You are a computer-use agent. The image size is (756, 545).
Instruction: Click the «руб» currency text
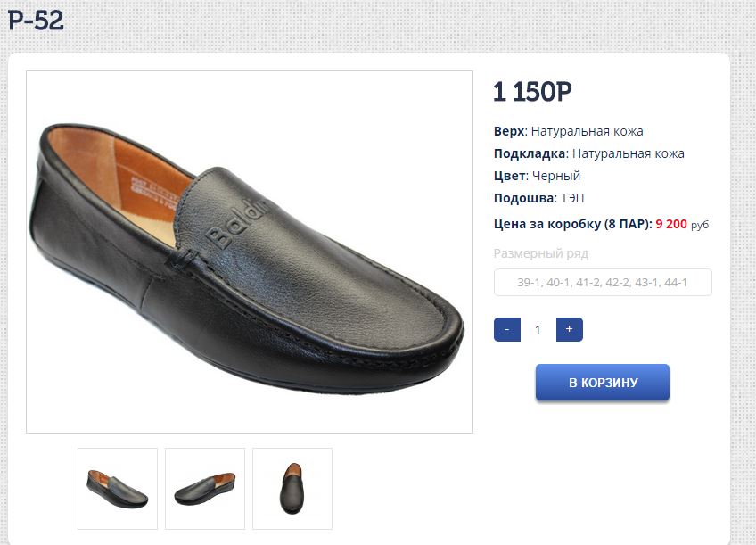(x=700, y=225)
